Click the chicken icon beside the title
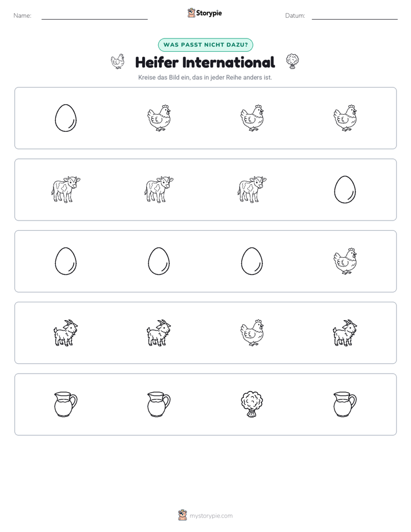 point(117,62)
